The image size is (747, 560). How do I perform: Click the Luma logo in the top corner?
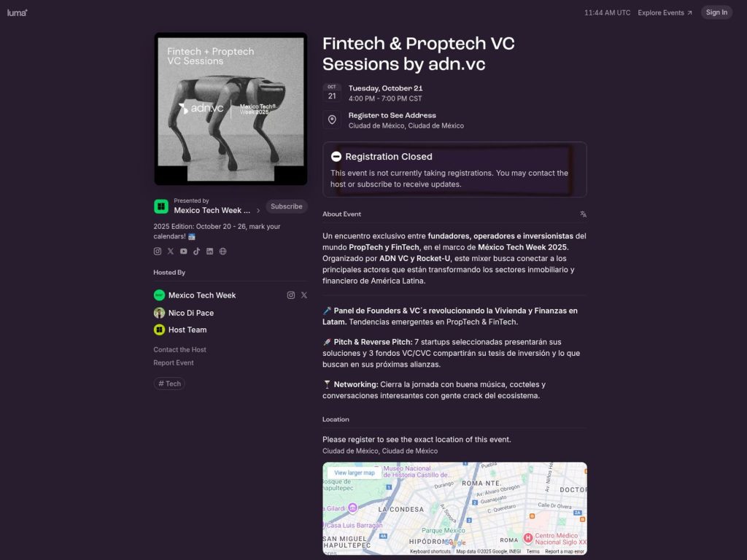point(16,12)
